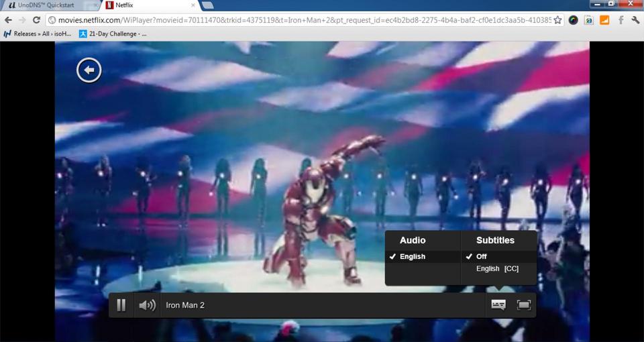Click the back arrow circle in the player
Image resolution: width=644 pixels, height=342 pixels.
click(x=89, y=70)
